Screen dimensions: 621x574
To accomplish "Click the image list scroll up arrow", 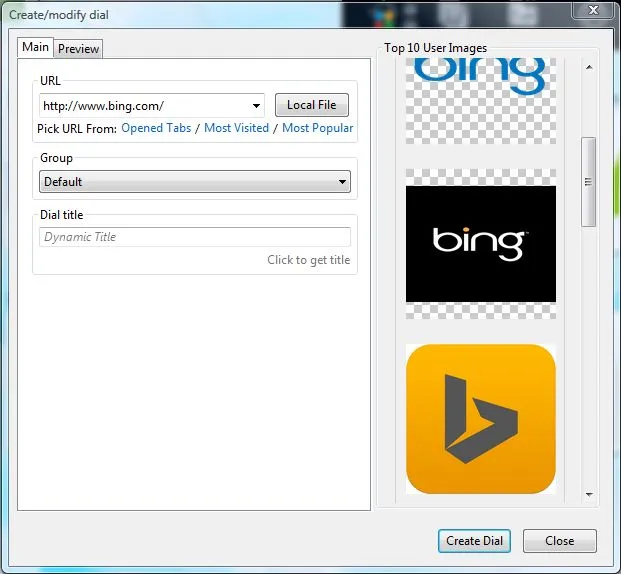I will (589, 67).
